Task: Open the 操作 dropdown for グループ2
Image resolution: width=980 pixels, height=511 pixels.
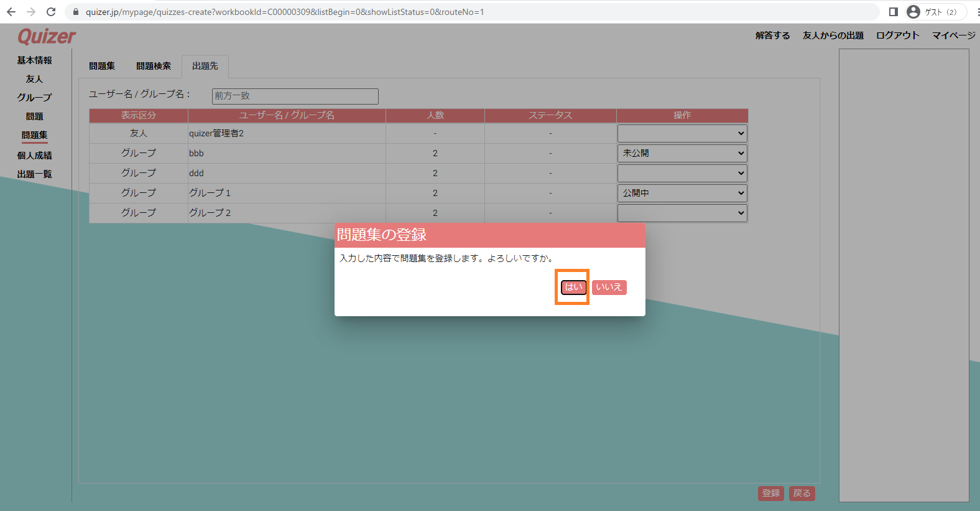Action: pyautogui.click(x=682, y=213)
